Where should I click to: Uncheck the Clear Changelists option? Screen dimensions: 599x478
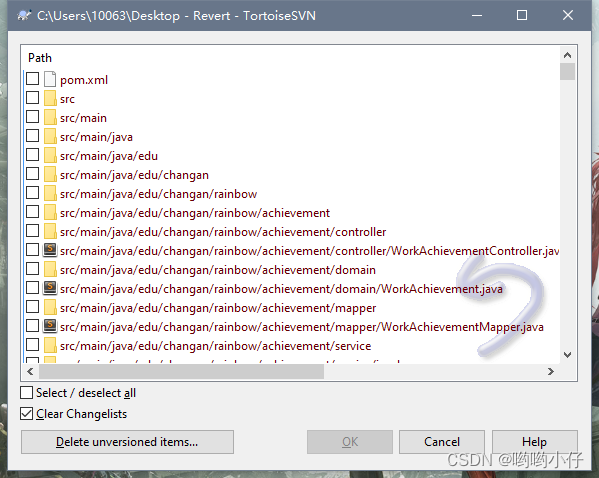pyautogui.click(x=26, y=413)
